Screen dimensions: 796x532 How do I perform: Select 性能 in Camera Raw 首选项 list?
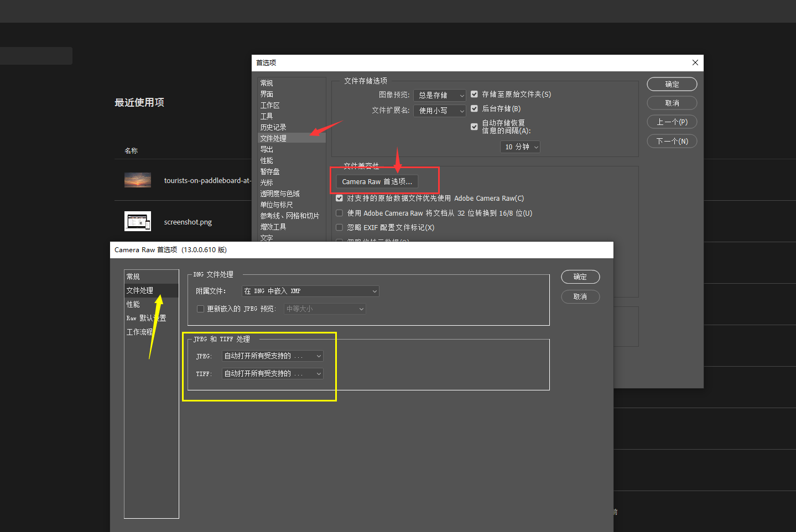click(x=133, y=304)
